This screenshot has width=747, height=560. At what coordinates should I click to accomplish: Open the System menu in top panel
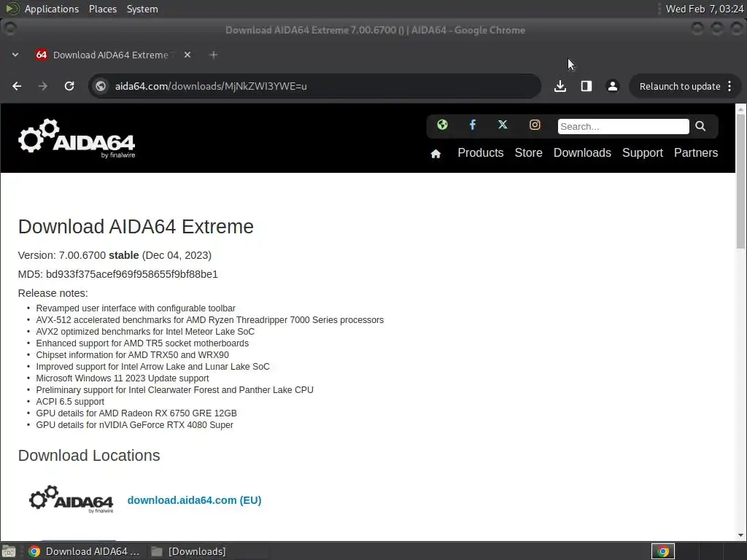pos(142,9)
